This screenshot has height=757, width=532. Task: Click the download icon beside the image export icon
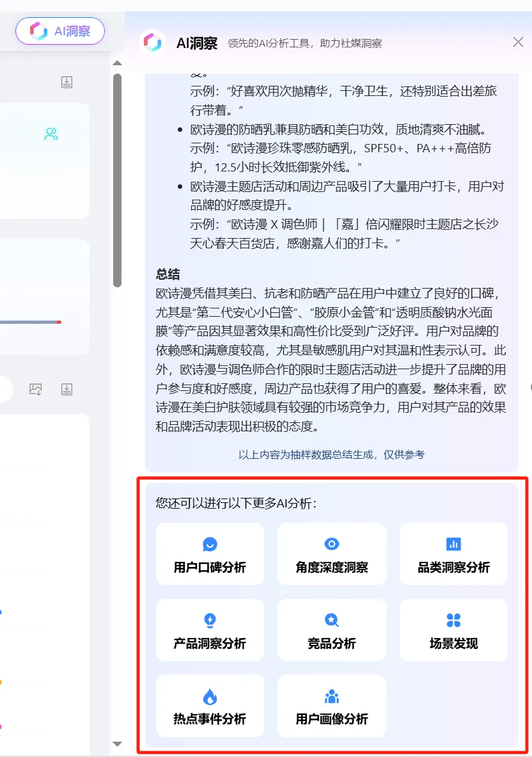(66, 389)
